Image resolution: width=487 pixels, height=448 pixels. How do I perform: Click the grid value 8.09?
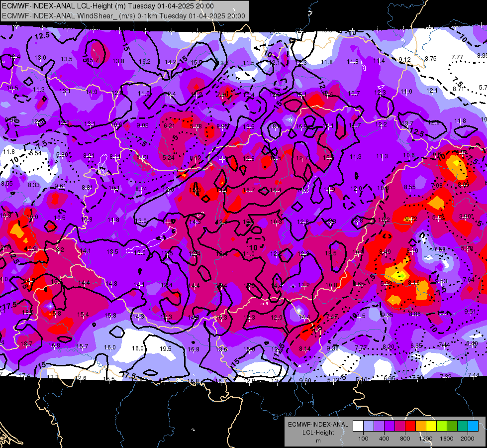[464, 184]
